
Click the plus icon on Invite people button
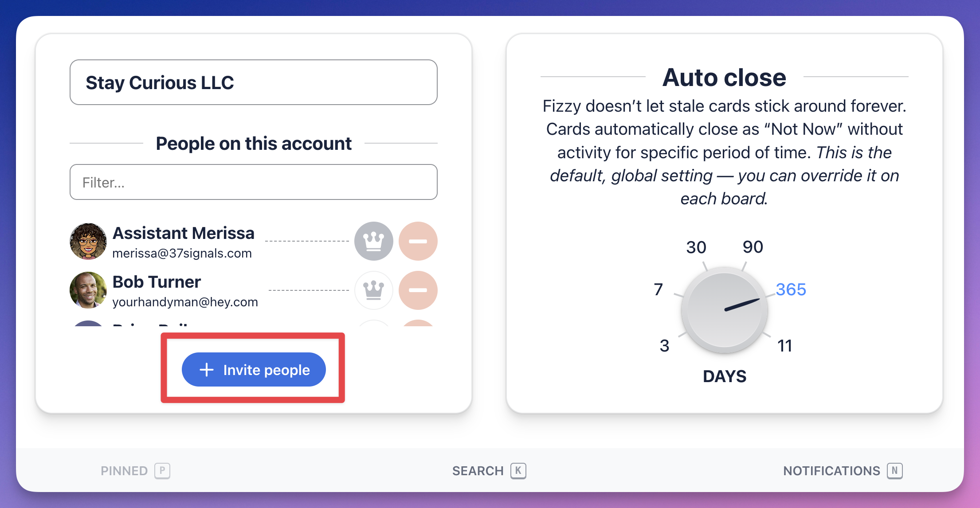point(207,369)
